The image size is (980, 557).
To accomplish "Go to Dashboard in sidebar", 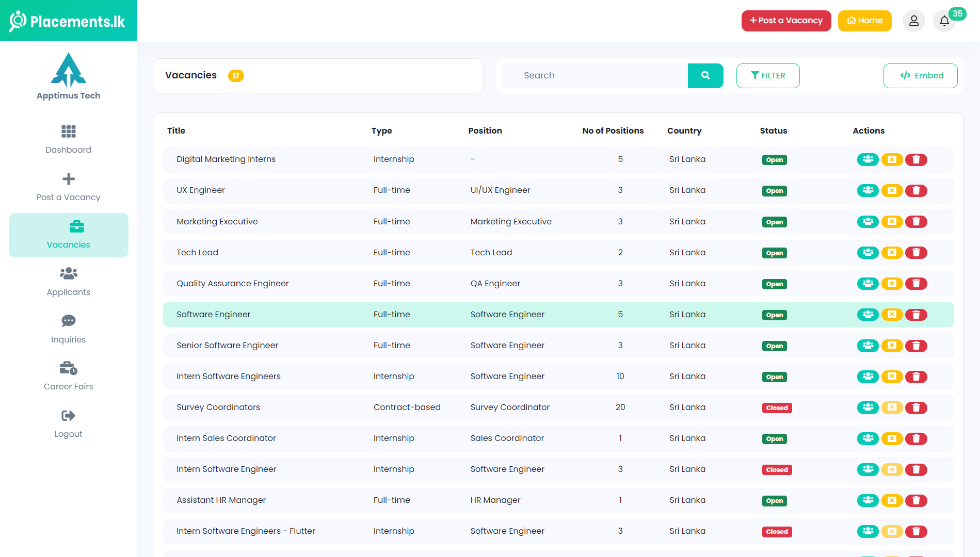I will (68, 139).
